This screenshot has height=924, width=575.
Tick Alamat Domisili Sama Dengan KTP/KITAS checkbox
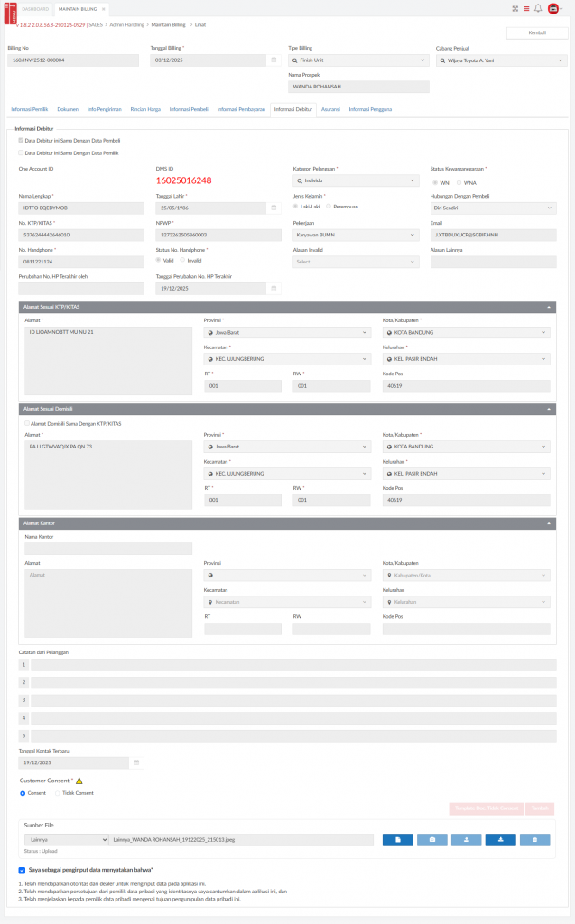pos(26,423)
